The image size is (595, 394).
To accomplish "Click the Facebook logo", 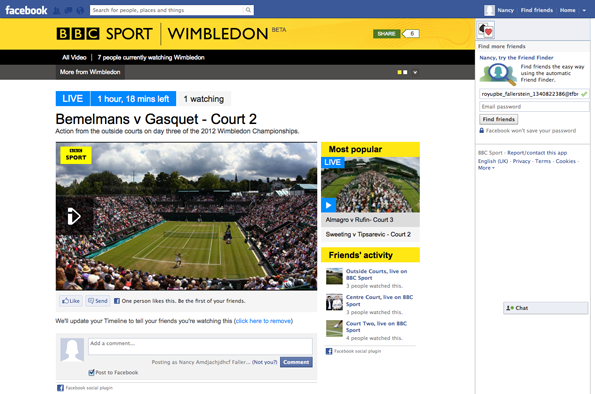I will point(26,10).
